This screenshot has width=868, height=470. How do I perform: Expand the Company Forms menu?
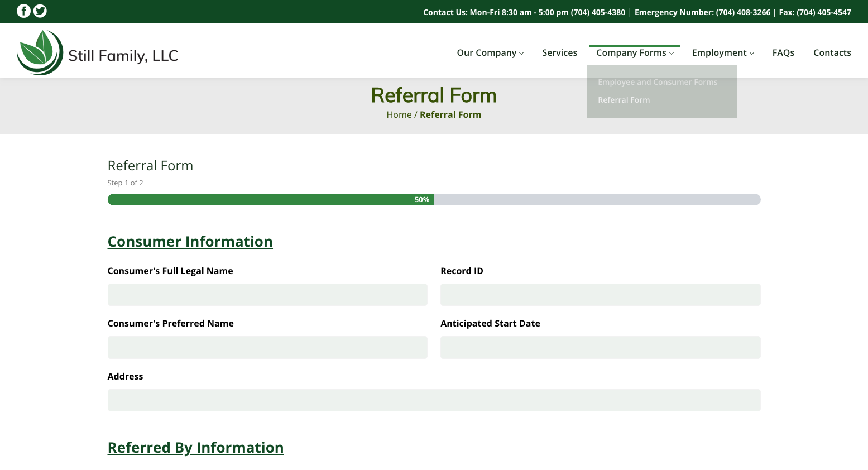click(635, 52)
